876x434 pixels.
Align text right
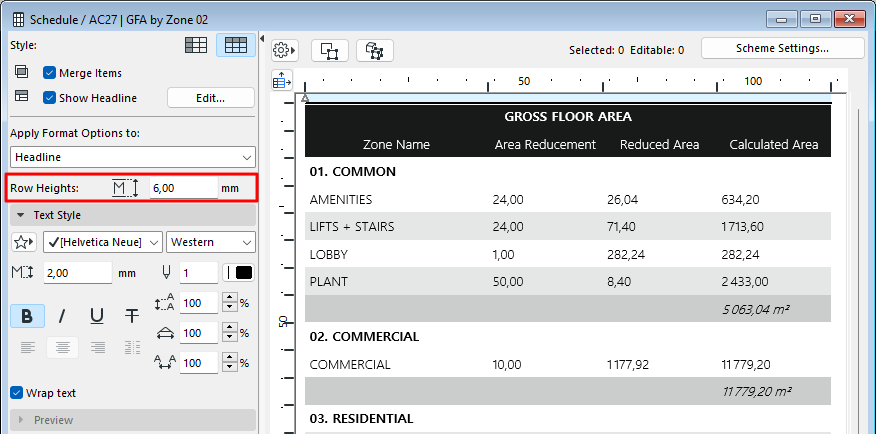click(x=98, y=347)
